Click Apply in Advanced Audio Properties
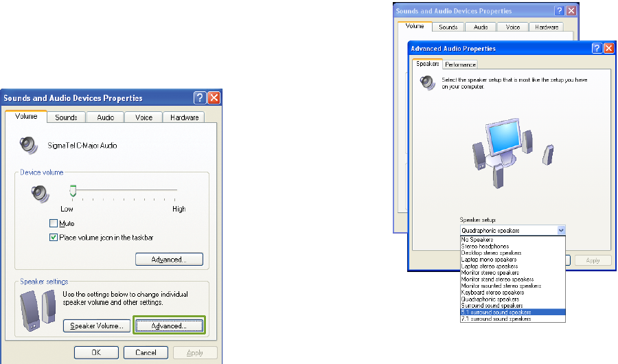618x364 pixels. (593, 260)
